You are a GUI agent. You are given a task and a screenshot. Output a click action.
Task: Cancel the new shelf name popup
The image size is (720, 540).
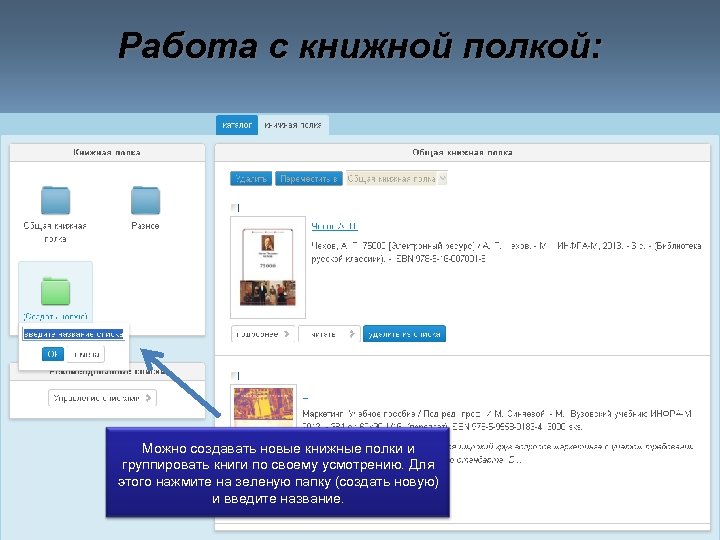(x=86, y=354)
